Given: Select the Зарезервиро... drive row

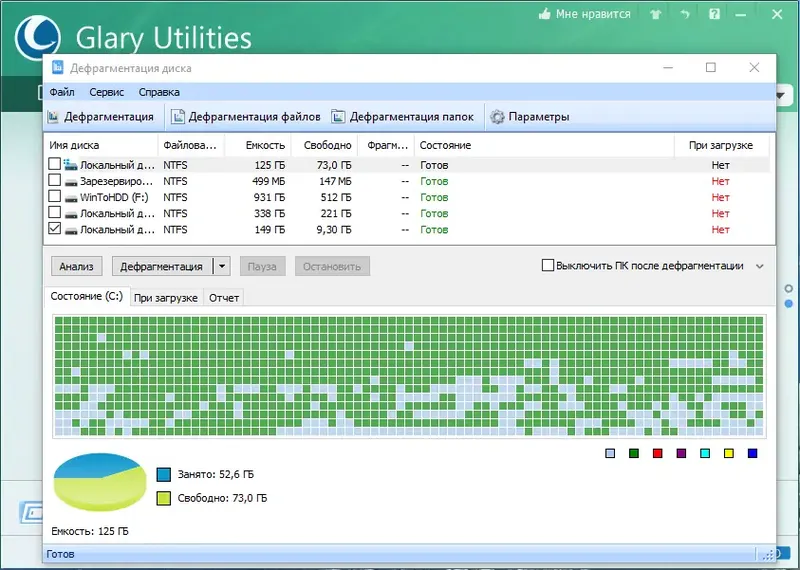Looking at the screenshot, I should point(407,181).
